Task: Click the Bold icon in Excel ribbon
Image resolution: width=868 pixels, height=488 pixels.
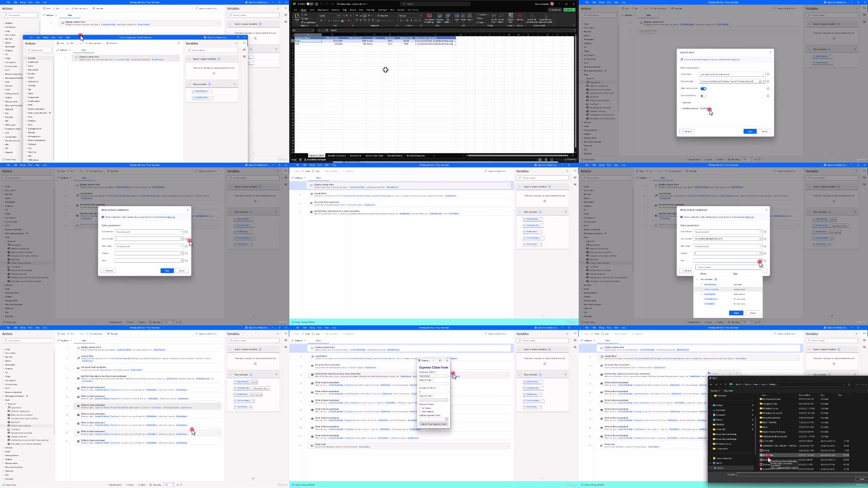Action: point(321,20)
